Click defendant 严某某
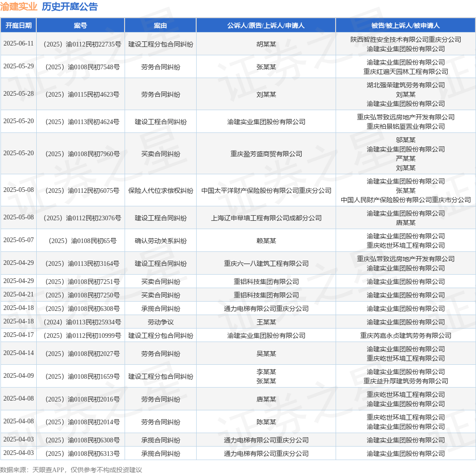The height and width of the screenshot is (474, 476). click(x=405, y=158)
